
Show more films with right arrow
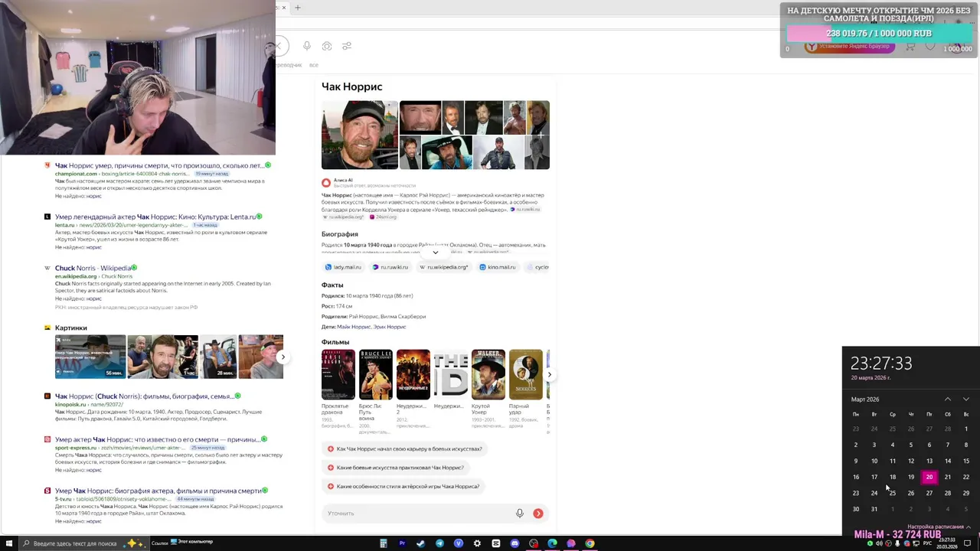(x=549, y=374)
